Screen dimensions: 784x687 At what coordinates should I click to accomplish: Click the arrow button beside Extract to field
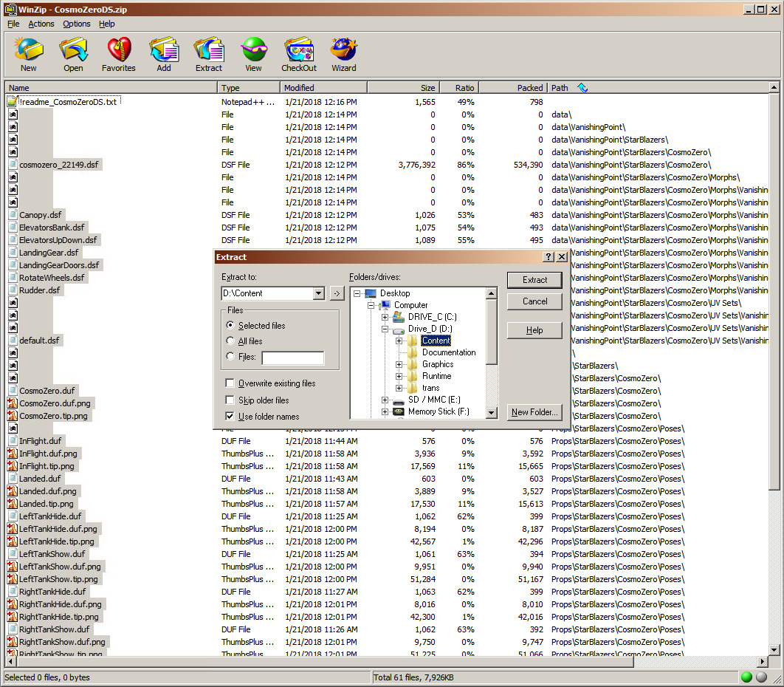point(337,293)
